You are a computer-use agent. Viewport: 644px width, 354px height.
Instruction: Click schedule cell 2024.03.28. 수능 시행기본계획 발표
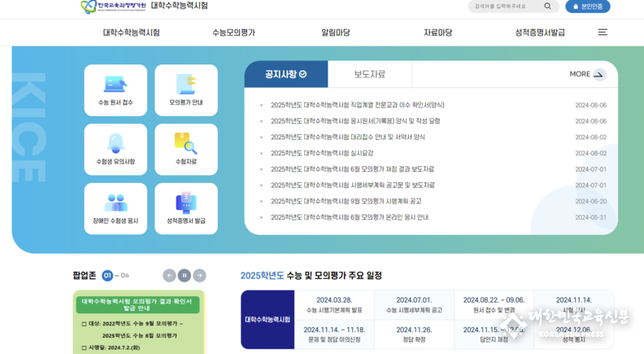point(334,305)
